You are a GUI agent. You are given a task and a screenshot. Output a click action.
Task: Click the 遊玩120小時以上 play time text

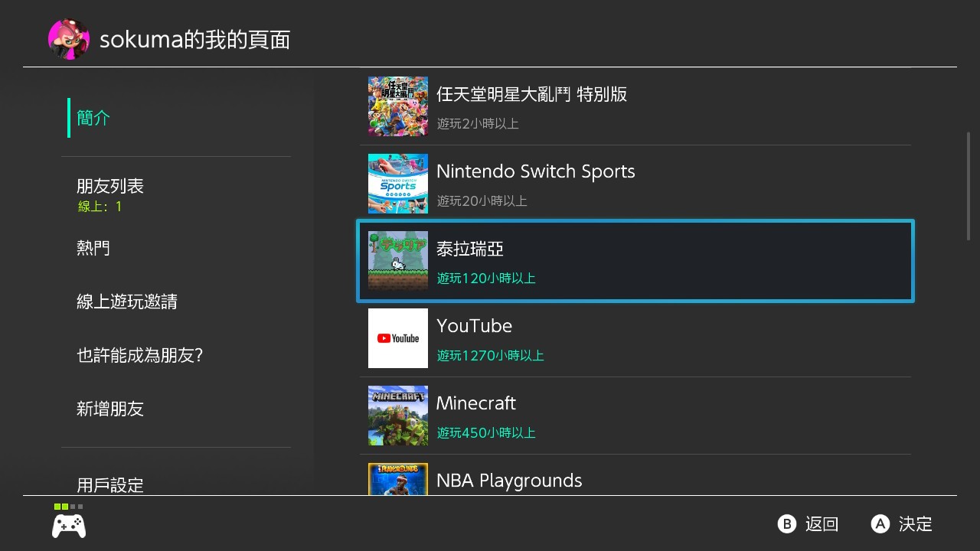tap(486, 278)
